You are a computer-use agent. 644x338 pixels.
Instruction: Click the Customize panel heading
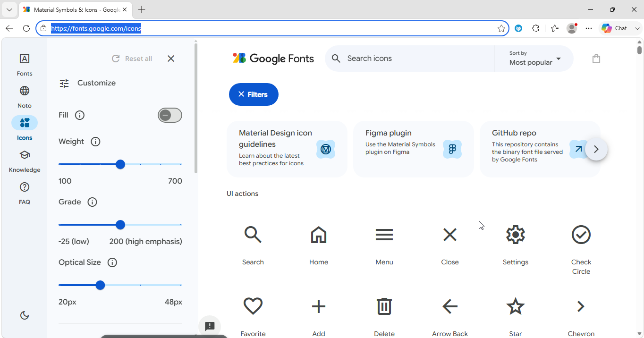point(96,83)
